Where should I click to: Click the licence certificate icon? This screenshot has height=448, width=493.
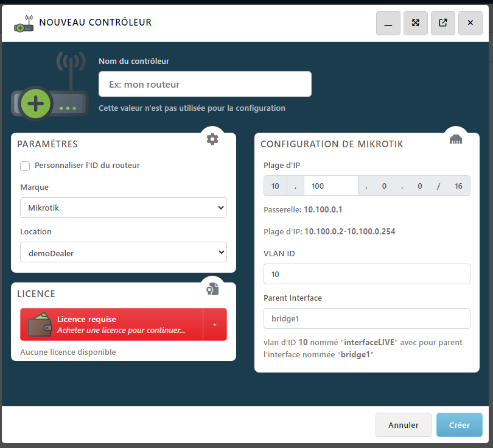[212, 289]
